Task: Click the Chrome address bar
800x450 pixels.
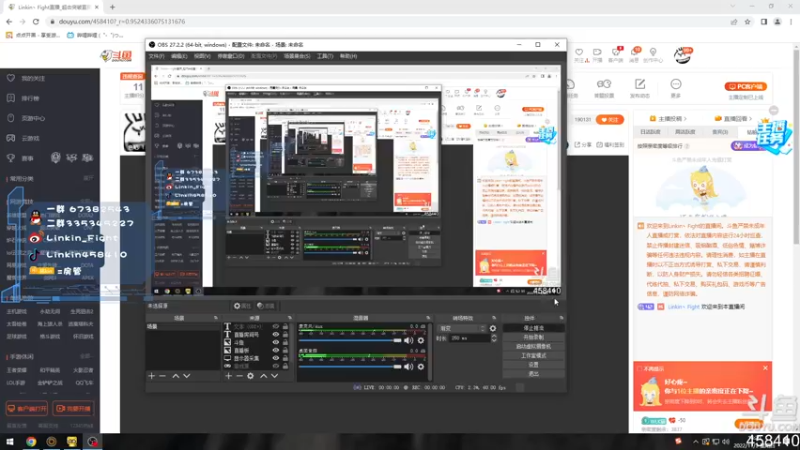Action: 388,21
